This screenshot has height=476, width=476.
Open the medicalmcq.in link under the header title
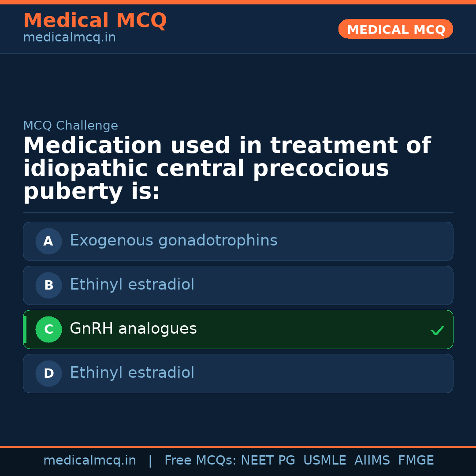(69, 38)
